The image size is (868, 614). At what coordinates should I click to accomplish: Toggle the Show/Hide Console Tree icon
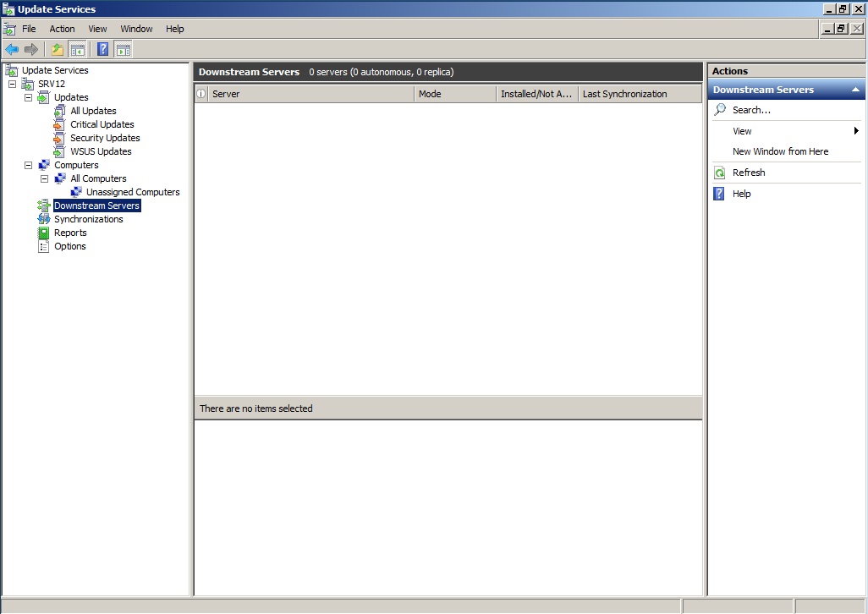(78, 50)
